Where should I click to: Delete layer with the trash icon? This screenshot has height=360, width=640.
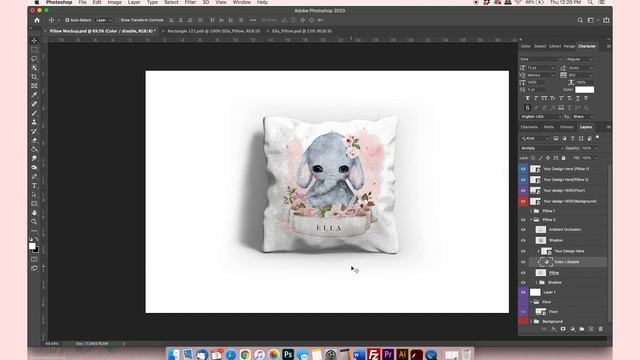click(600, 329)
